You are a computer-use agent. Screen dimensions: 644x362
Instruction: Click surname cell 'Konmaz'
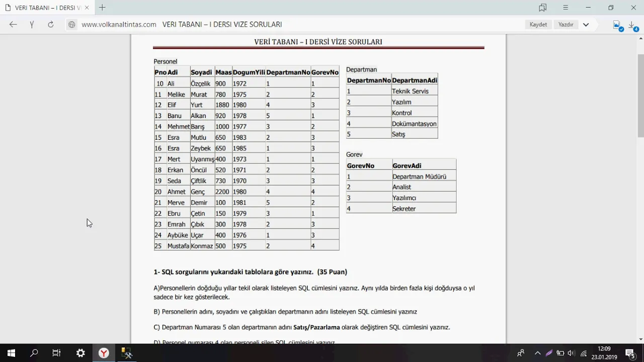click(x=202, y=246)
